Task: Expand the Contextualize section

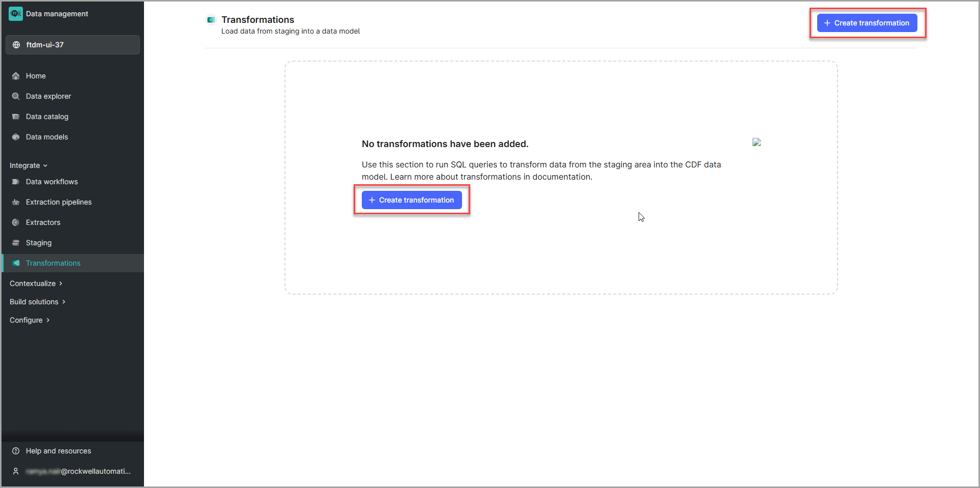Action: point(36,283)
